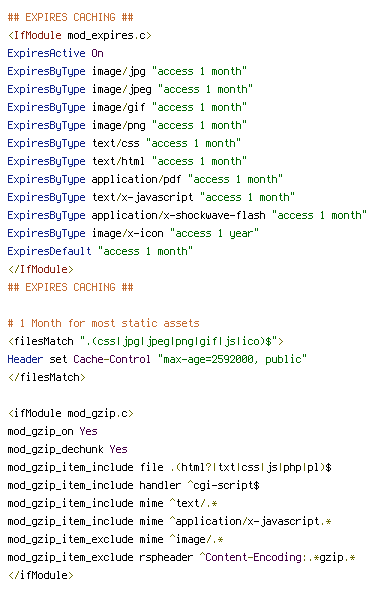Click the image/x-icon access 1 year value
376x592 pixels.
click(x=214, y=233)
